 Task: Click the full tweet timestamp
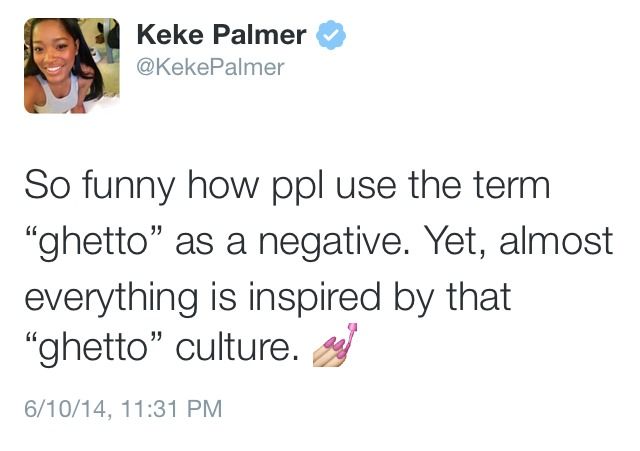point(122,408)
